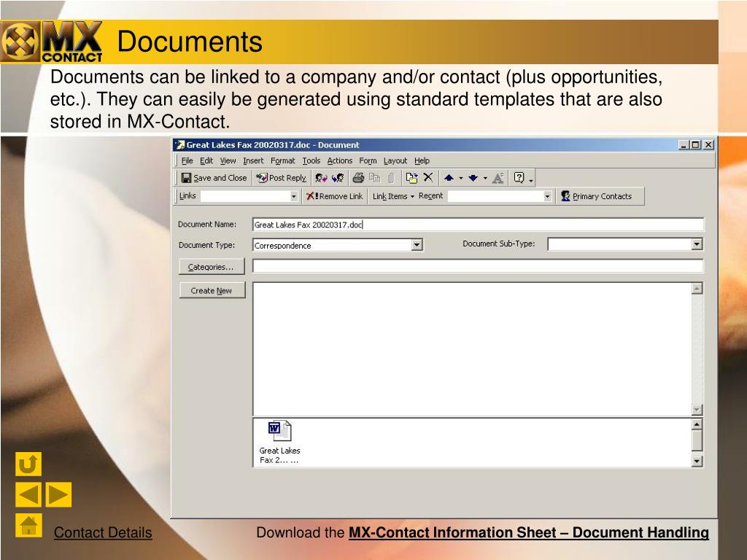
Task: Print the document using printer icon
Action: click(358, 178)
